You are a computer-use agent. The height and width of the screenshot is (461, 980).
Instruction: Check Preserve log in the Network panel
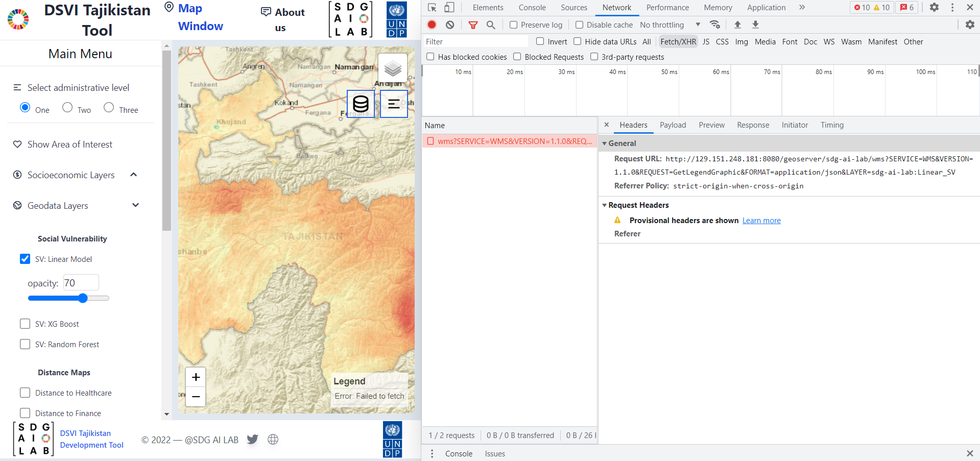(x=513, y=25)
